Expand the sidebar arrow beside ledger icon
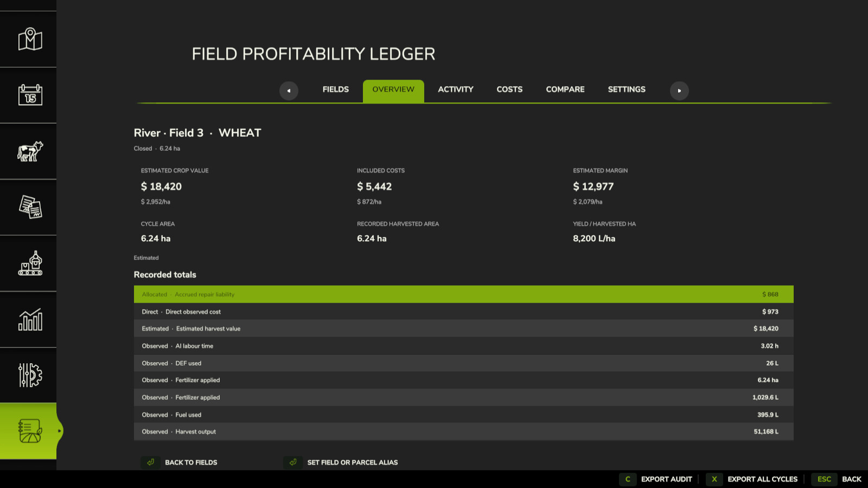The width and height of the screenshot is (868, 488). [60, 431]
